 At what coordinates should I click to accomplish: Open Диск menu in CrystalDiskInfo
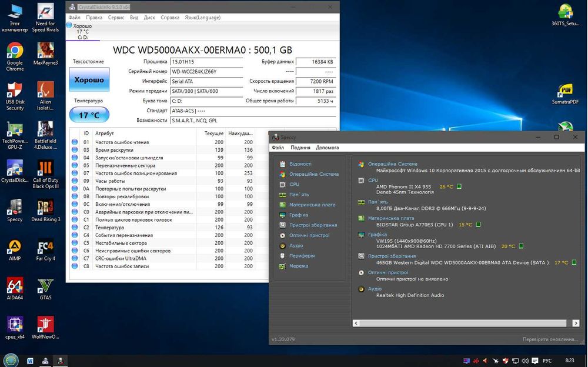149,17
